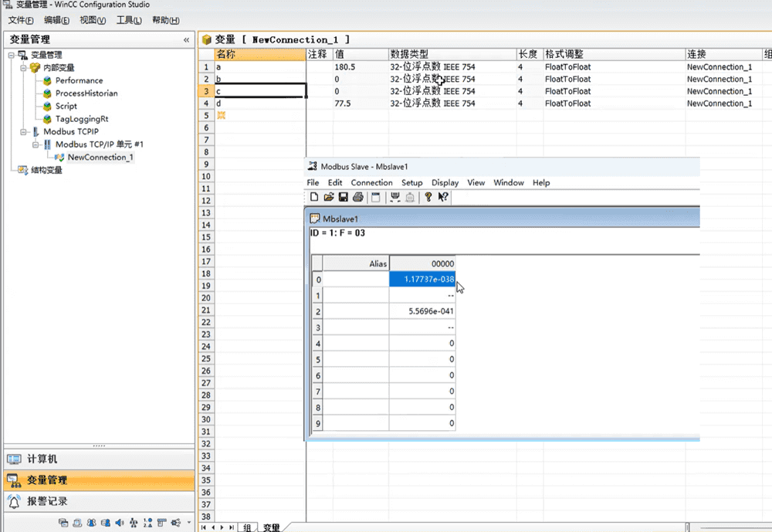Viewport: 772px width, 532px height.
Task: Select the NewConnection_1 tree item
Action: point(100,158)
